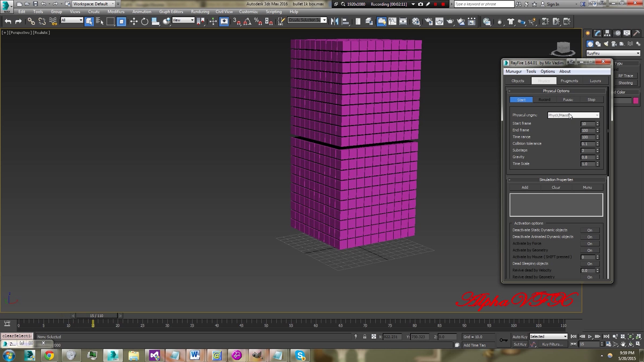Switch to the Fragments tab
The height and width of the screenshot is (362, 644).
click(569, 81)
